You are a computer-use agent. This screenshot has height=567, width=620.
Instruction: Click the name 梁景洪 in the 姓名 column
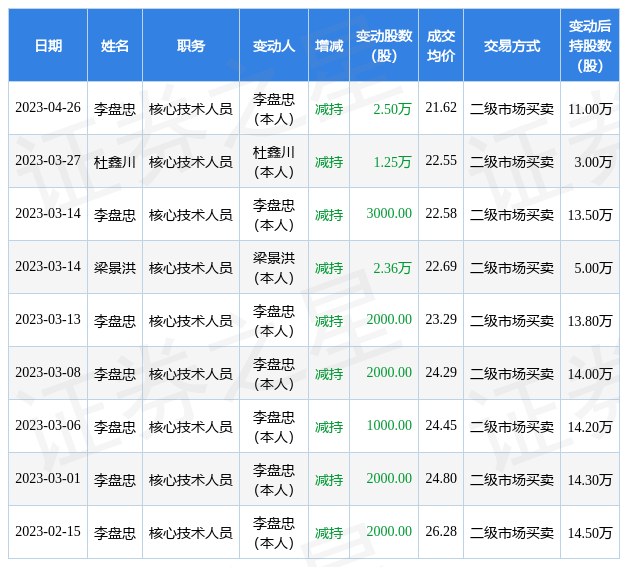point(115,268)
